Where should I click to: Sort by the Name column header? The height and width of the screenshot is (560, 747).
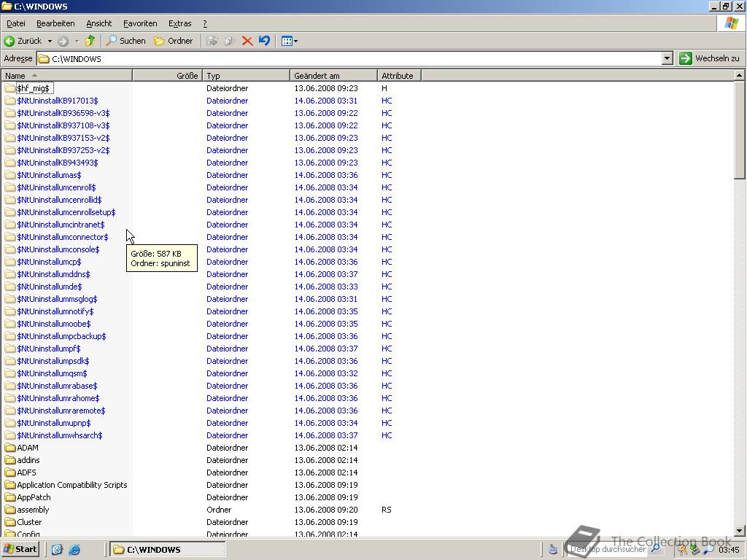click(x=66, y=75)
